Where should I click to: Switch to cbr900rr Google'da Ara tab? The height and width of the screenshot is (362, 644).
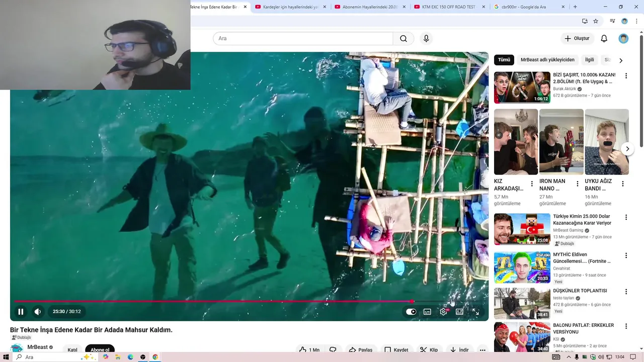[x=528, y=7]
